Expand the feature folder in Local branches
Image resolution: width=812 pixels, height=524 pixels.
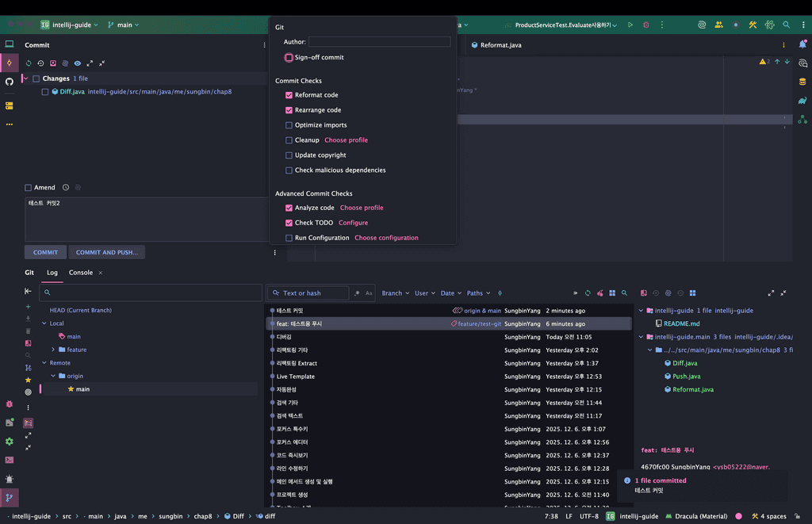(x=53, y=350)
